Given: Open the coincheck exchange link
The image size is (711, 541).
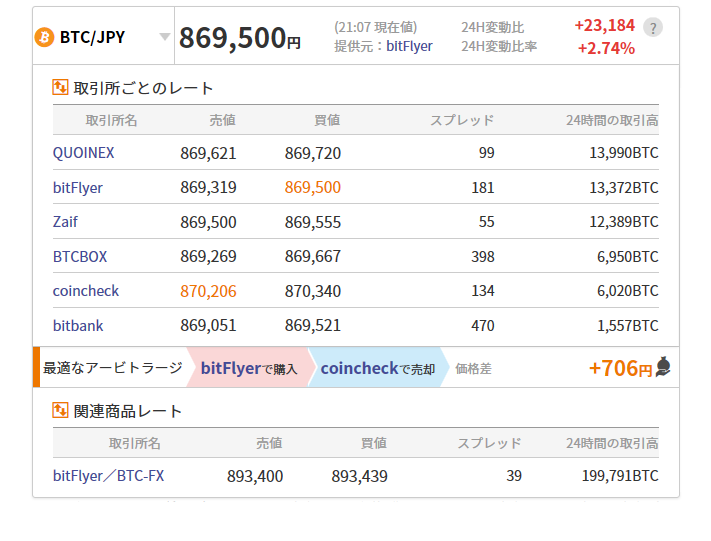Looking at the screenshot, I should click(x=86, y=291).
